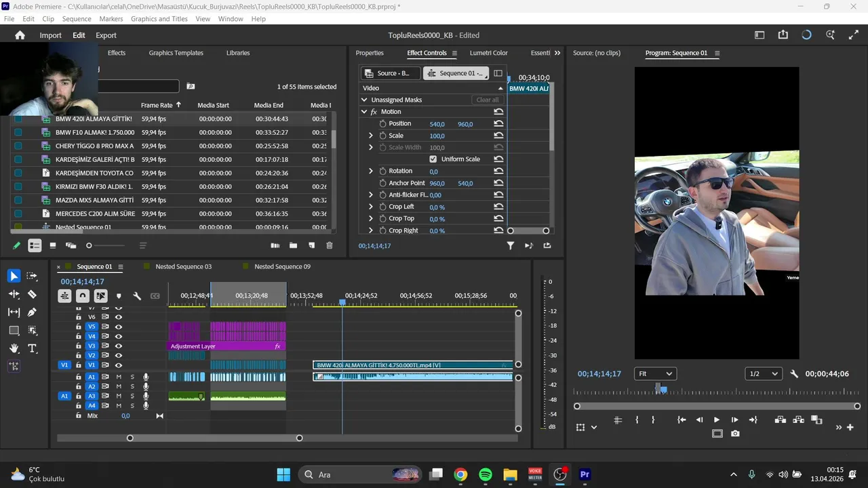Open Spotify from the Windows taskbar
The width and height of the screenshot is (868, 488).
(486, 474)
